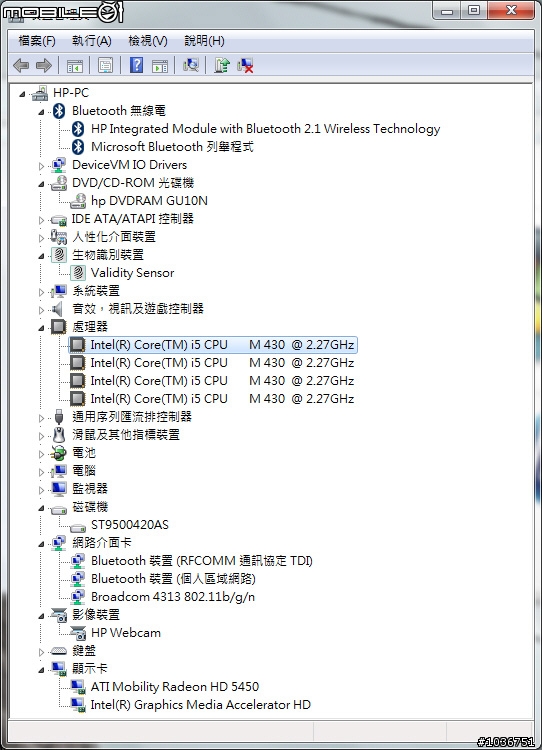Click the Bluetooth 無線電 category icon

click(x=59, y=111)
